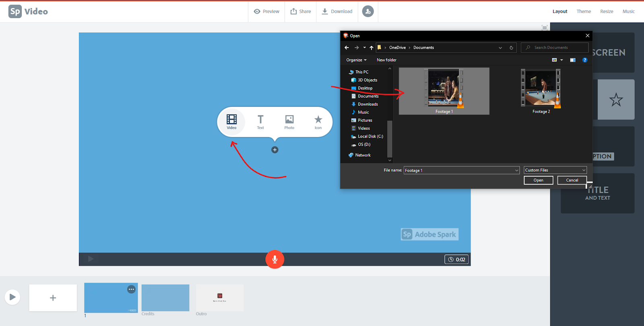This screenshot has width=644, height=326.
Task: Close the Open file dialog
Action: click(587, 35)
